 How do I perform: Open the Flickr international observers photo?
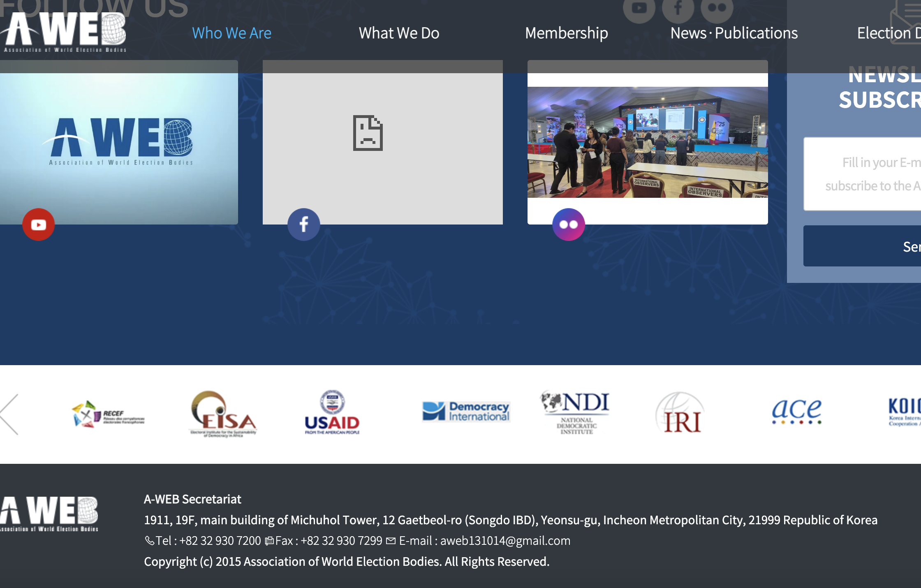648,142
